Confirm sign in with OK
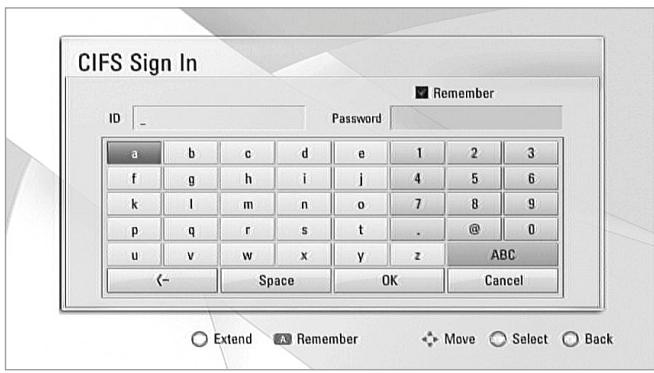The height and width of the screenshot is (373, 654). point(389,280)
